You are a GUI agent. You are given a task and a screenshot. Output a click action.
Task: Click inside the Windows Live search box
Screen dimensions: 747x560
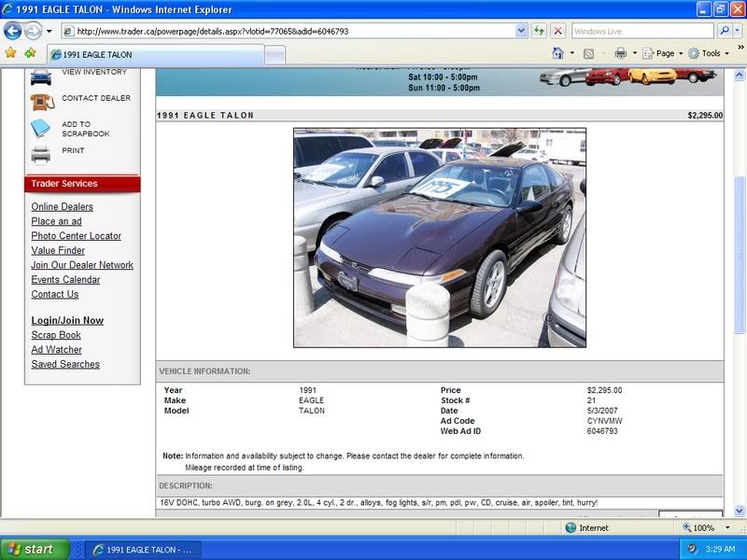point(642,31)
